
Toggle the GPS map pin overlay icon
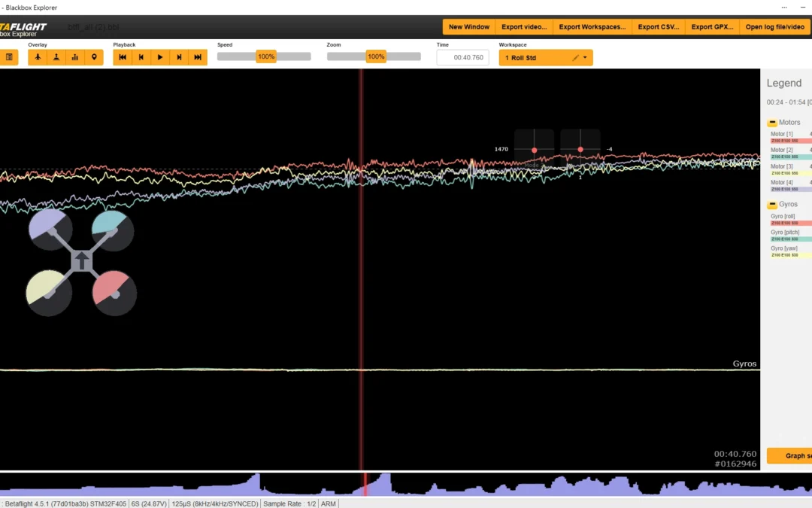(x=94, y=57)
